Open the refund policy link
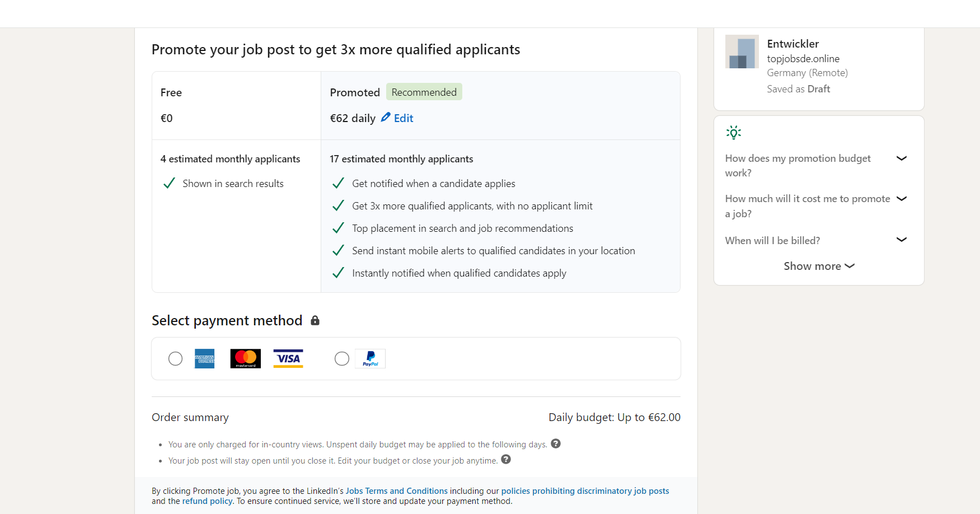Viewport: 980px width, 514px height. [x=207, y=501]
